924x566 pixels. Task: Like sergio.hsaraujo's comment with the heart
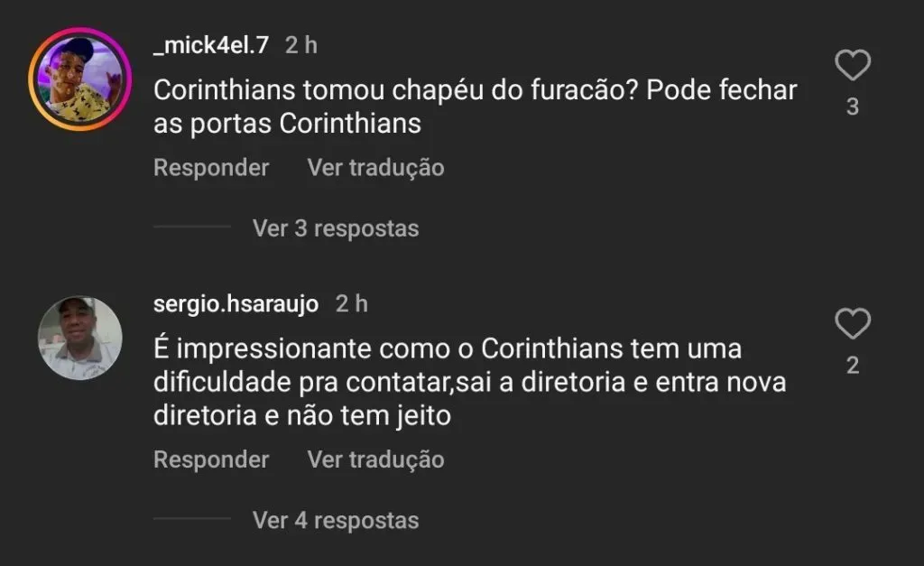[x=852, y=324]
